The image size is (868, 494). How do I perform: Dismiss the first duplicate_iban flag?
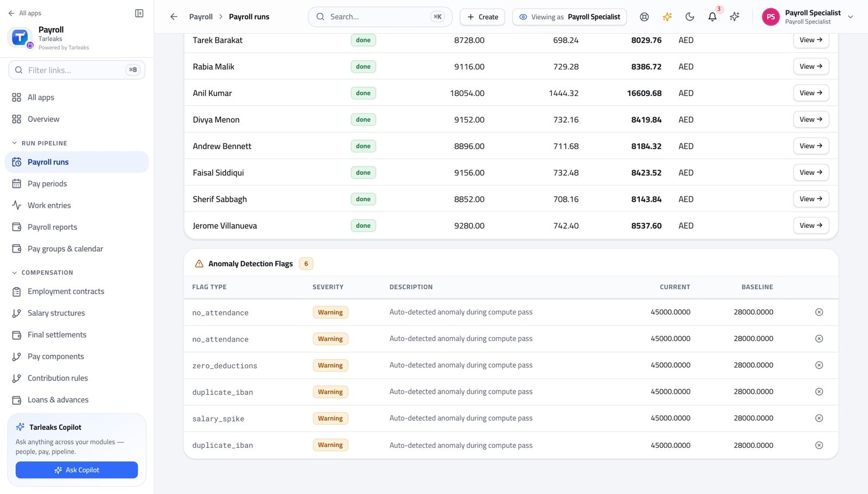pyautogui.click(x=819, y=392)
